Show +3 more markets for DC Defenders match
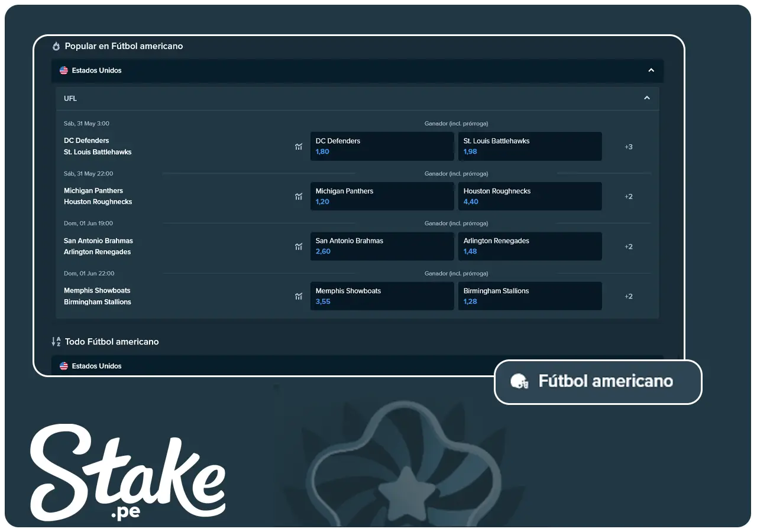The width and height of the screenshot is (757, 532). (629, 147)
